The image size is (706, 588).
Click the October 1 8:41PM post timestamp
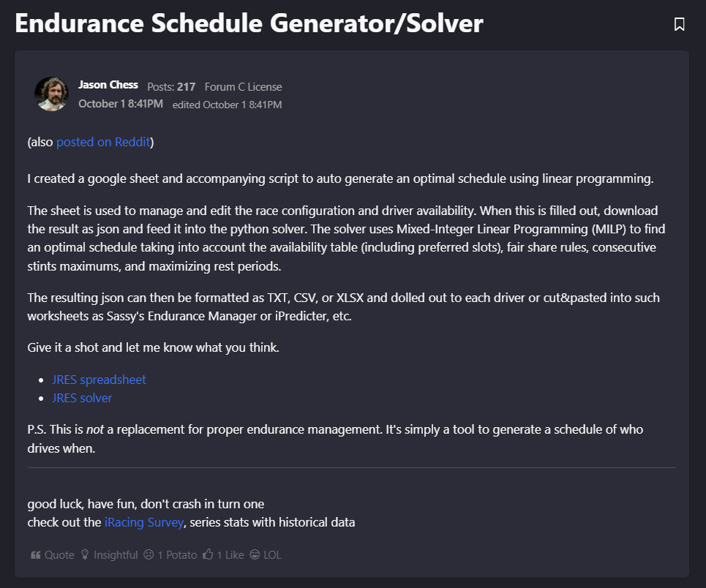coord(121,104)
